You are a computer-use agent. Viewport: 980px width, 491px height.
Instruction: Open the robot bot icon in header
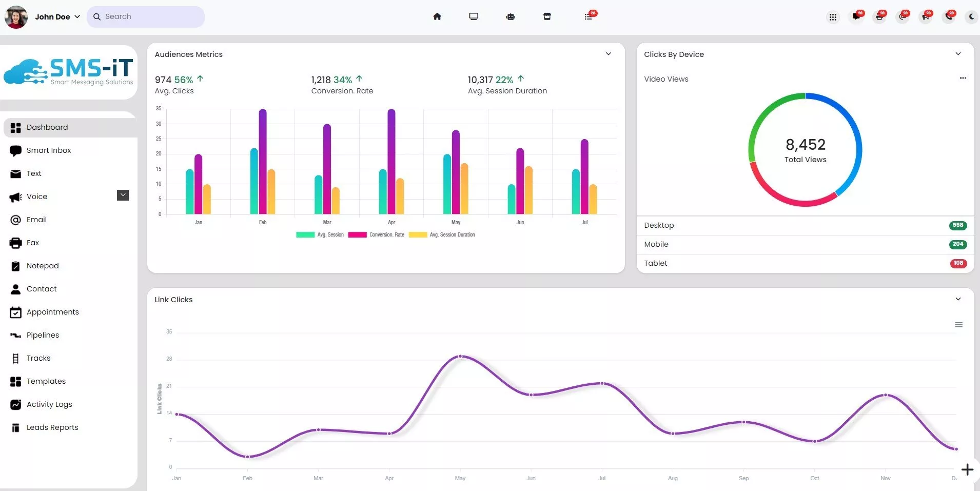(x=511, y=17)
